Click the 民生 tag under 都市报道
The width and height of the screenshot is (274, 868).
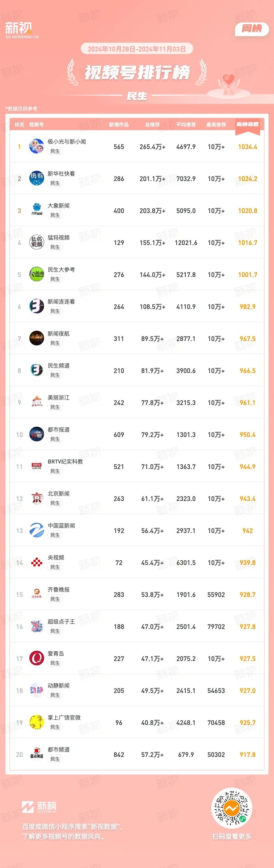[x=55, y=439]
